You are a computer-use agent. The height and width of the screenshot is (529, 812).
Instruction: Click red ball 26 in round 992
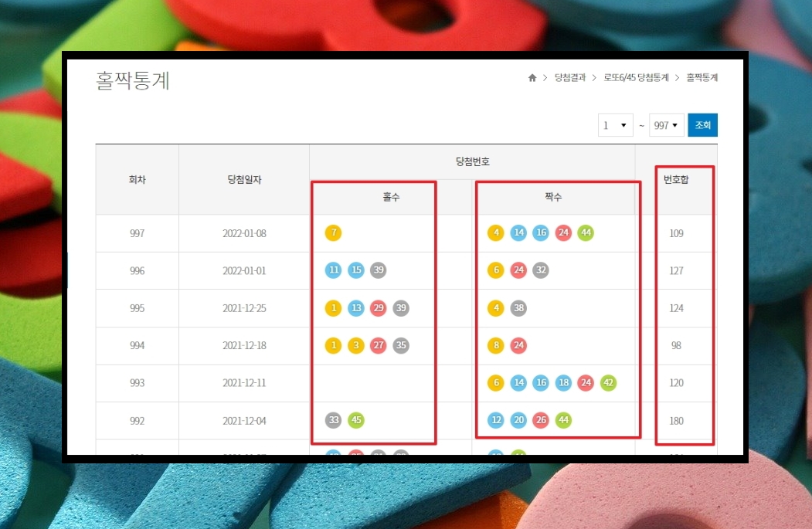pyautogui.click(x=541, y=420)
